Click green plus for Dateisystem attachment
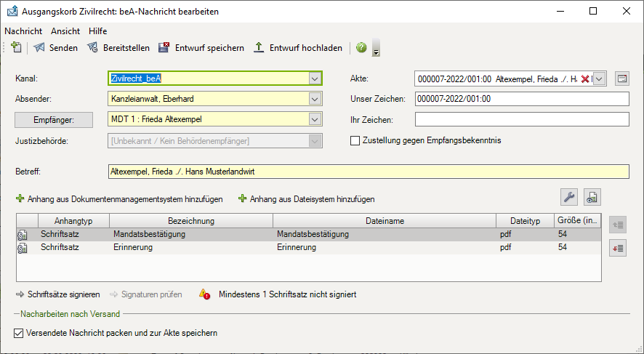The image size is (644, 354). [x=242, y=198]
